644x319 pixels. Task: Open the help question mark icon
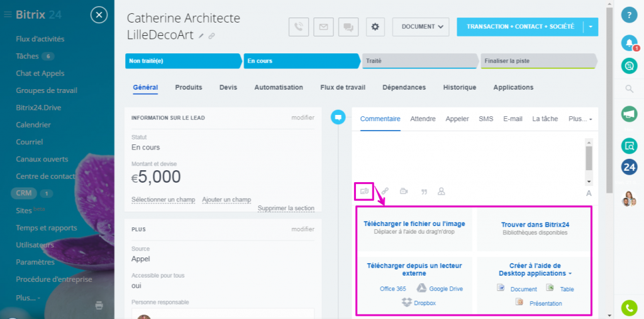pyautogui.click(x=629, y=15)
